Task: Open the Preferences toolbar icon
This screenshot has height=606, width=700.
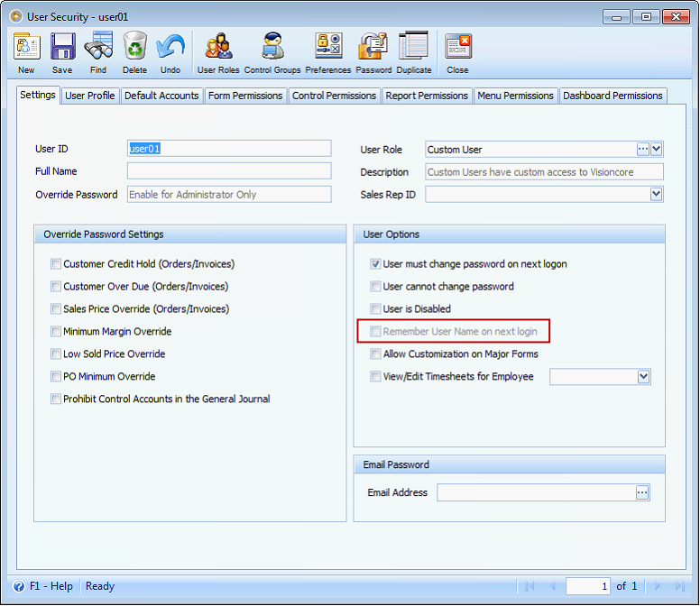Action: point(328,53)
